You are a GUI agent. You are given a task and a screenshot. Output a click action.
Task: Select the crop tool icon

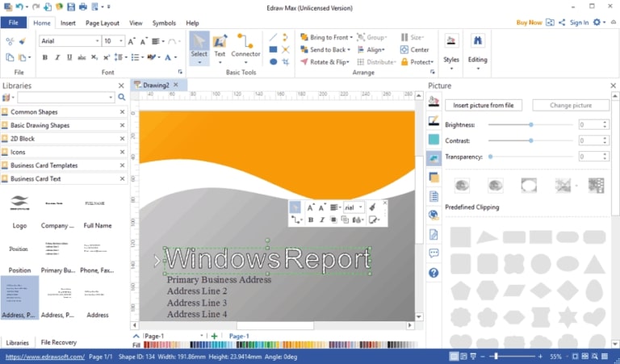coord(286,62)
